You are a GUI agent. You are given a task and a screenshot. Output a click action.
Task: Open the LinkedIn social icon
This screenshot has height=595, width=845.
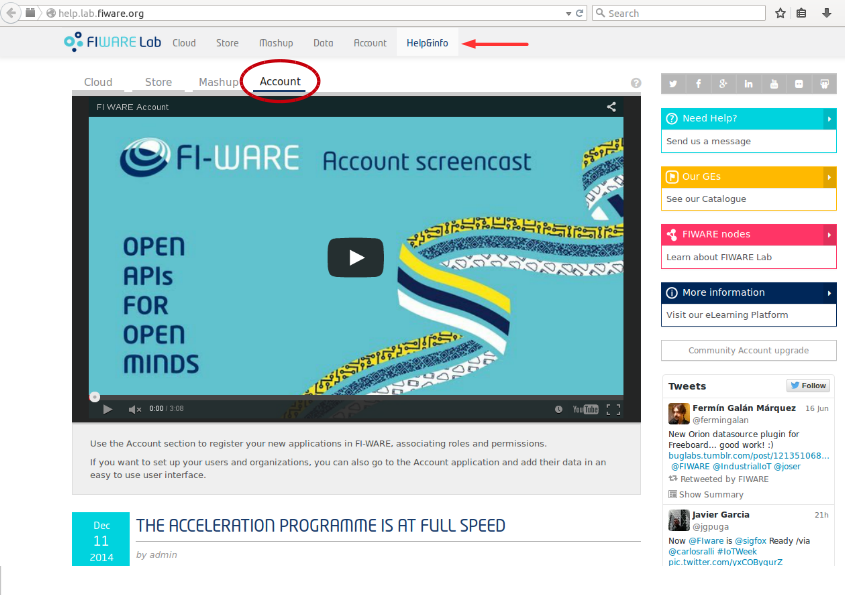click(x=749, y=84)
